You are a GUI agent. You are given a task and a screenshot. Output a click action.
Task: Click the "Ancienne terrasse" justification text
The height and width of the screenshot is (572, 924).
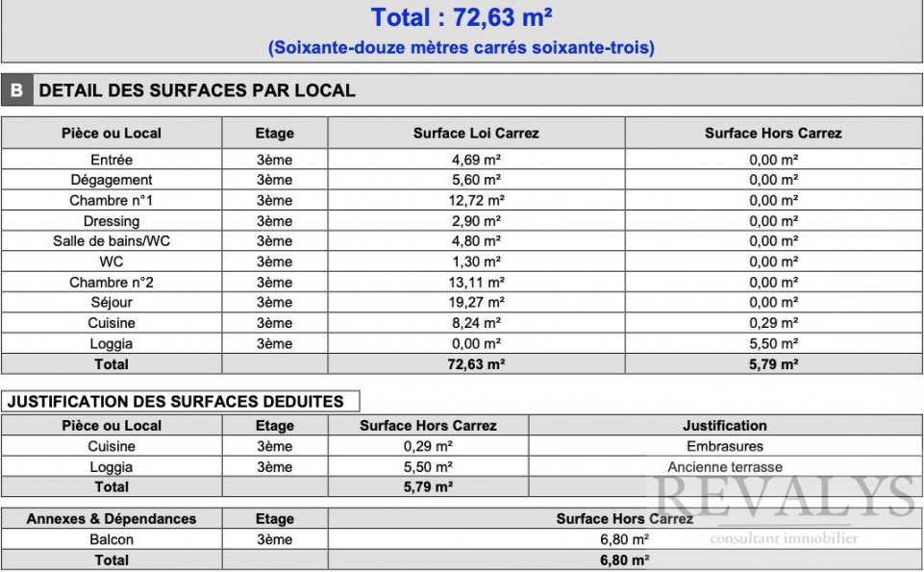(725, 467)
